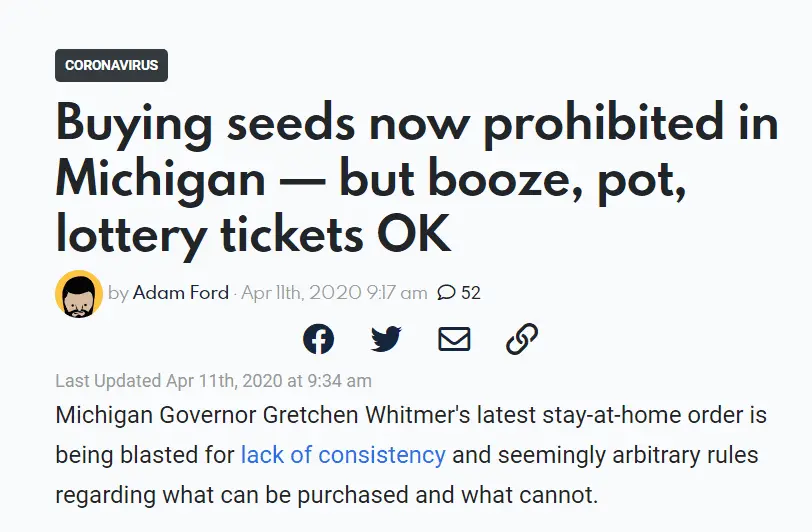Image resolution: width=812 pixels, height=532 pixels.
Task: Copy article link with chain icon
Action: pyautogui.click(x=522, y=339)
